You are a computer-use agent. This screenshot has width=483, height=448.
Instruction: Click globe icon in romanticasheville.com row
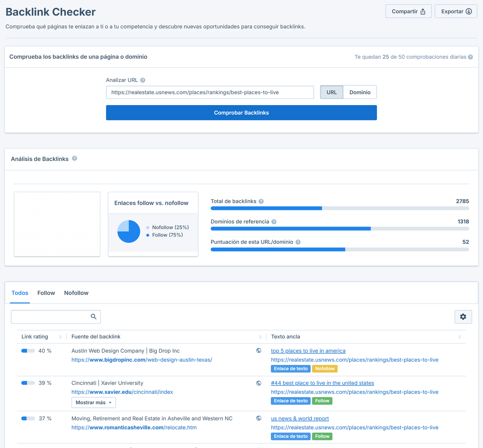[259, 418]
